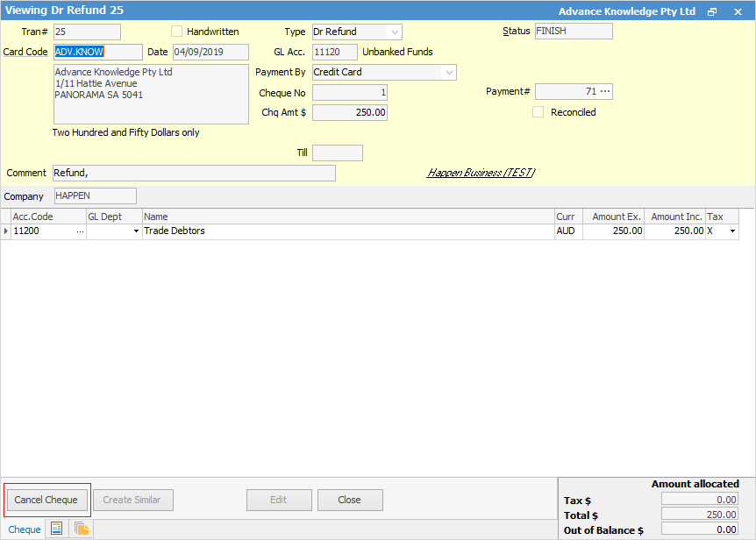Select the Cheque tab at the bottom

(x=25, y=529)
